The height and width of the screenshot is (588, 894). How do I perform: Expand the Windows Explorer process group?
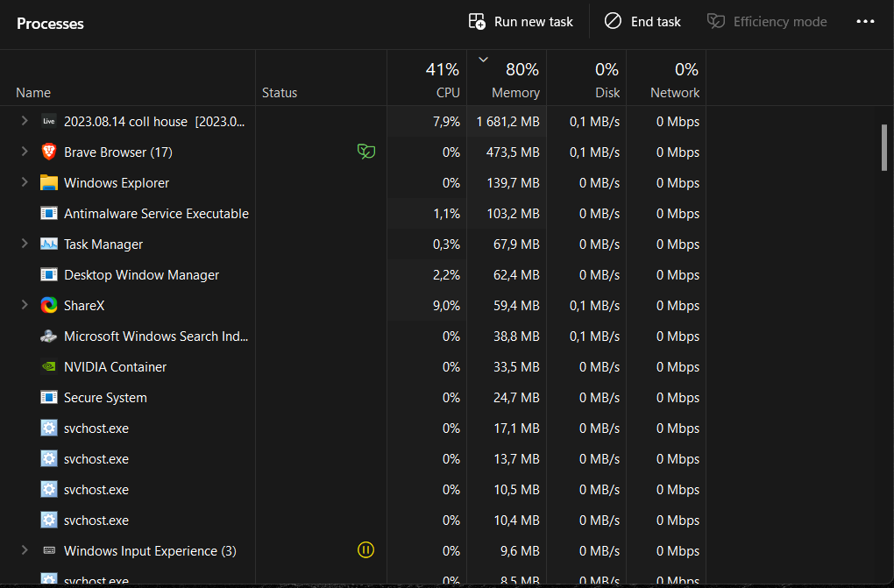(25, 182)
